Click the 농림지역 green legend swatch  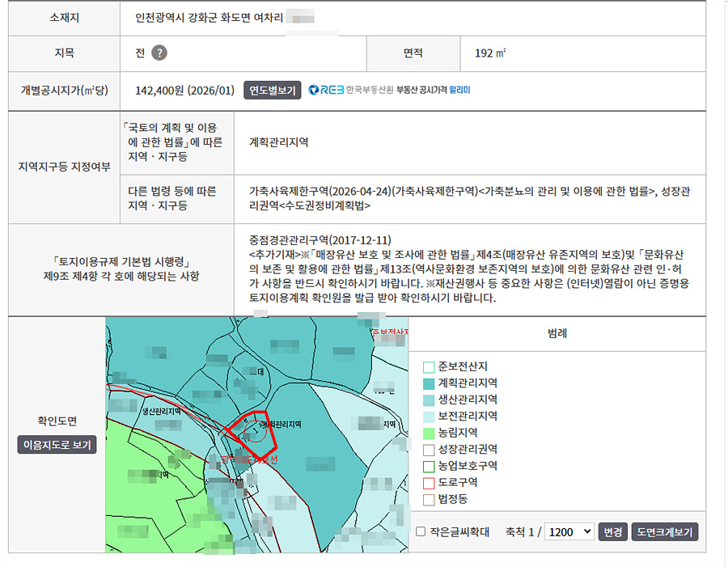click(x=429, y=434)
